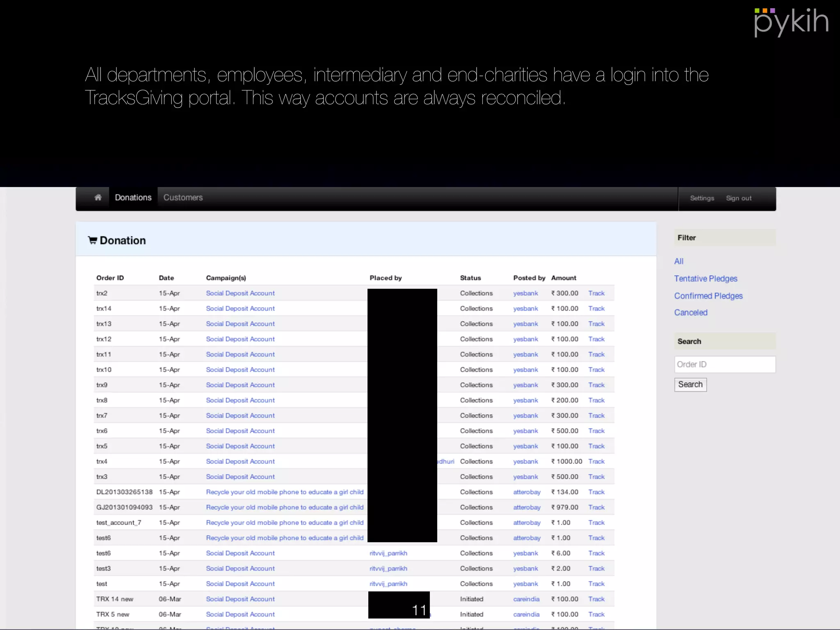Track order trx6
This screenshot has width=840, height=630.
(596, 431)
